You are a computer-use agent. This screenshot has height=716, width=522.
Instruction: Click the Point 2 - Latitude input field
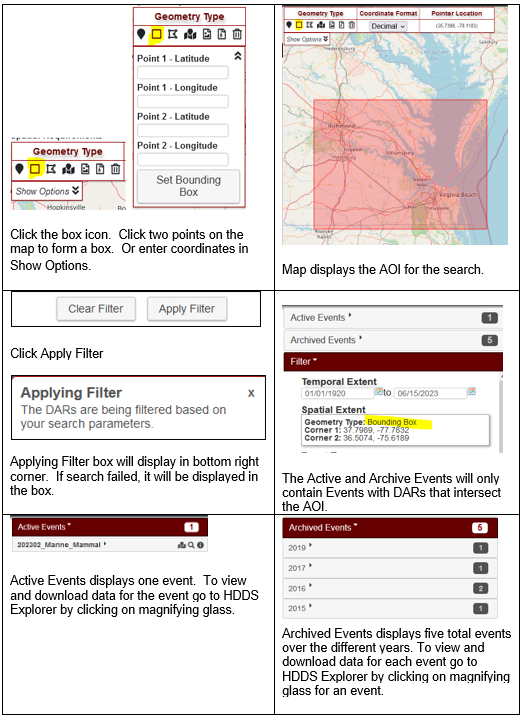tap(183, 130)
